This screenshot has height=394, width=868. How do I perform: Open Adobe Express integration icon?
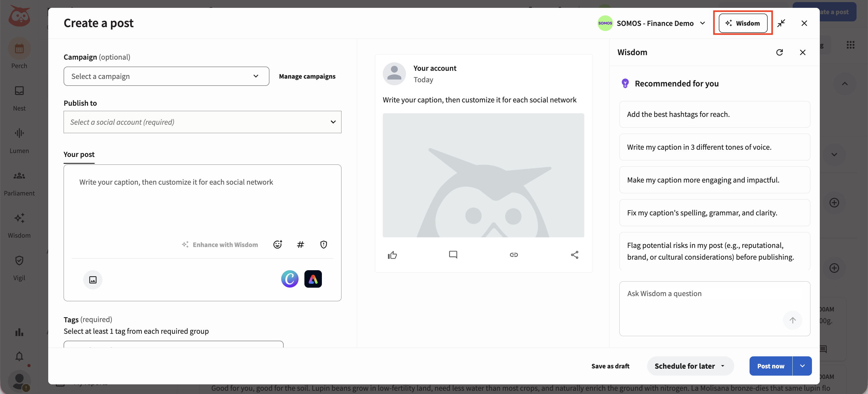(x=313, y=279)
